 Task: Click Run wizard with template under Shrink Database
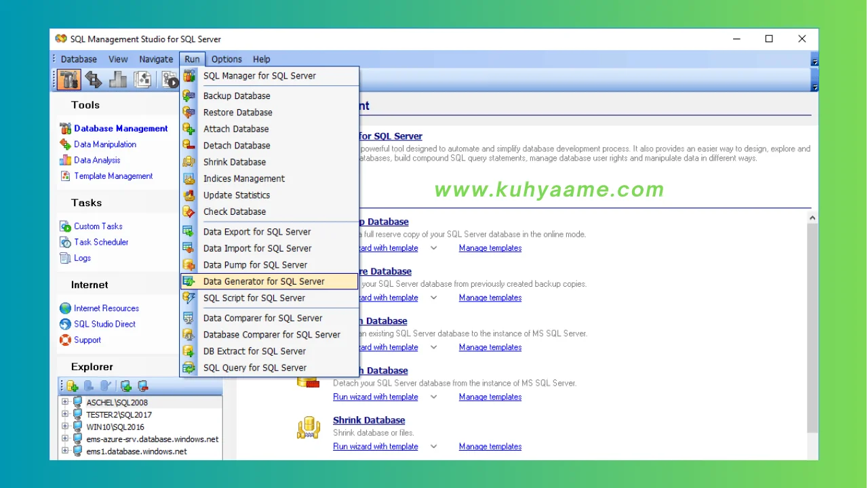[x=376, y=447]
